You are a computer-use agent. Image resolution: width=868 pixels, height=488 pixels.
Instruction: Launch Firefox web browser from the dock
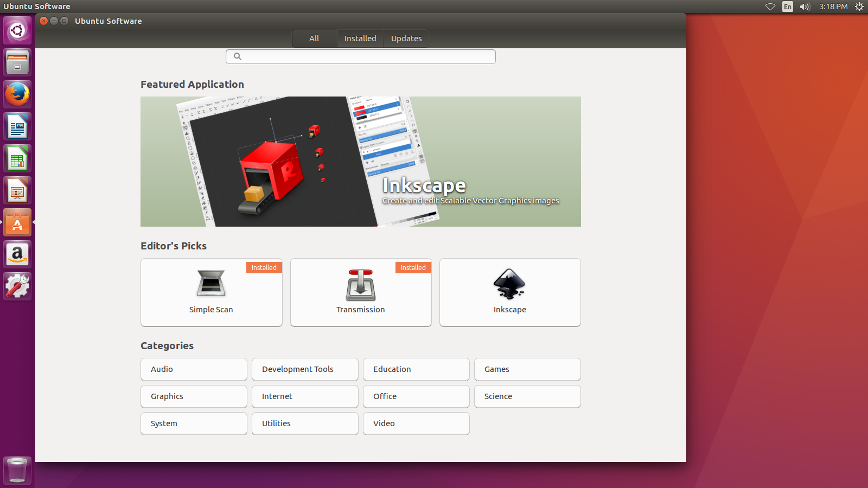[17, 94]
